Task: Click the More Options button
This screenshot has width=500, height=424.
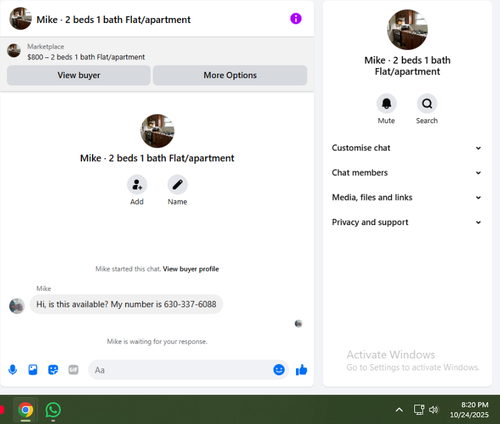Action: pos(230,75)
